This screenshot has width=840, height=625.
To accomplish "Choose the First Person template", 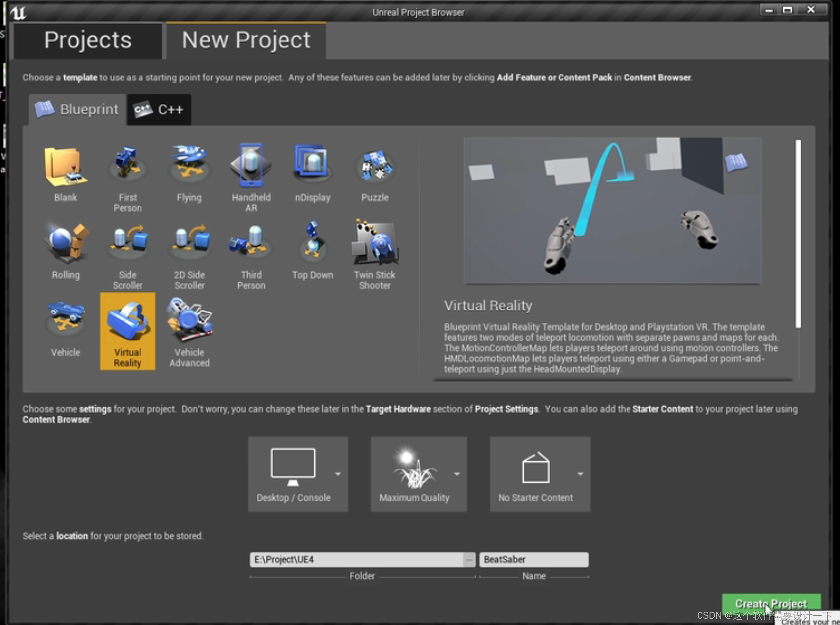I will click(128, 176).
